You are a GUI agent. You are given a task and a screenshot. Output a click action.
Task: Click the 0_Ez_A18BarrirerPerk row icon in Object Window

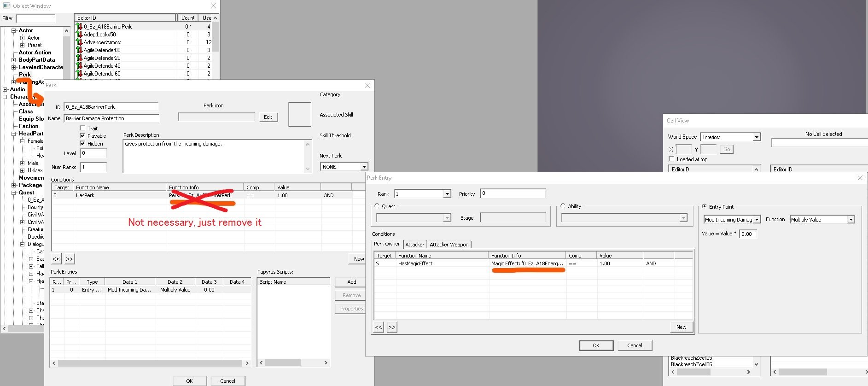pyautogui.click(x=79, y=27)
